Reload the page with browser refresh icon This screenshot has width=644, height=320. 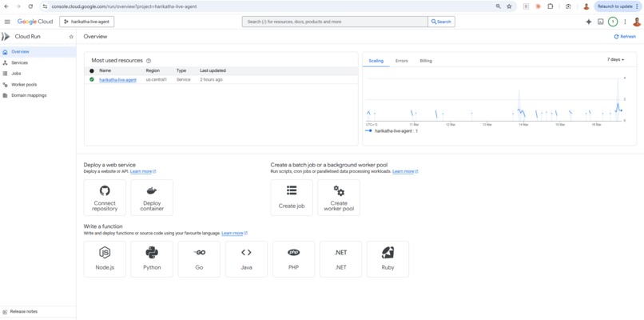pos(30,6)
